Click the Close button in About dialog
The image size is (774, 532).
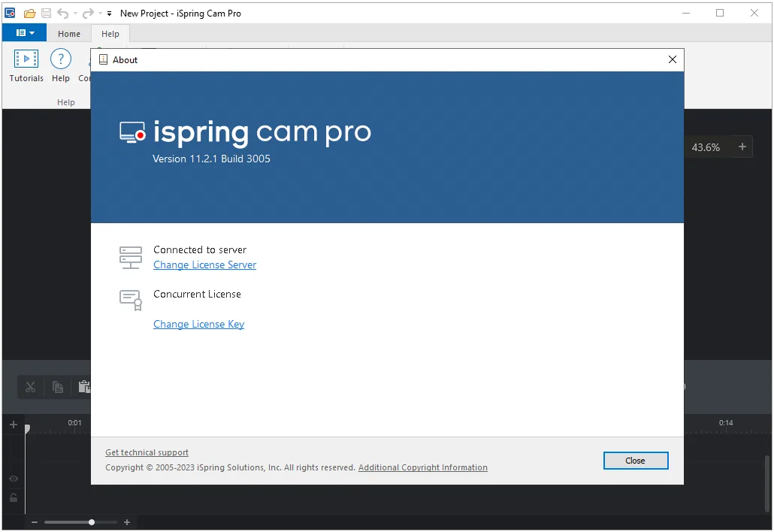click(635, 461)
